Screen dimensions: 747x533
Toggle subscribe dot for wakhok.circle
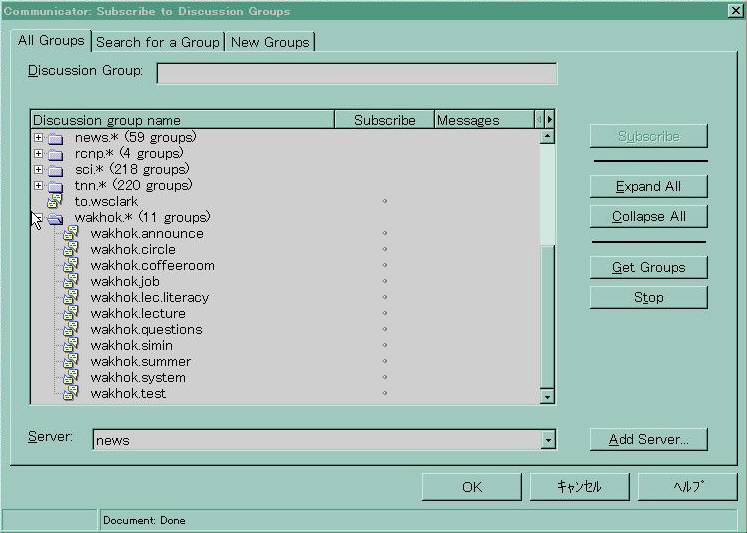(x=384, y=250)
